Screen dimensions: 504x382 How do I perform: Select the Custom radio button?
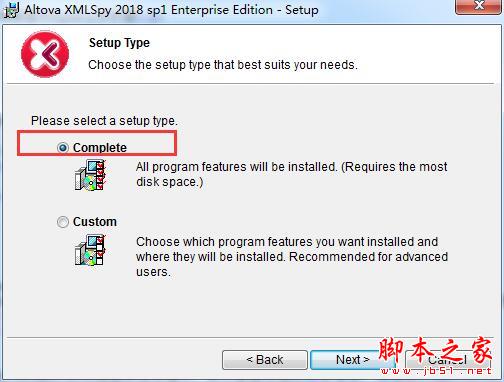click(63, 222)
